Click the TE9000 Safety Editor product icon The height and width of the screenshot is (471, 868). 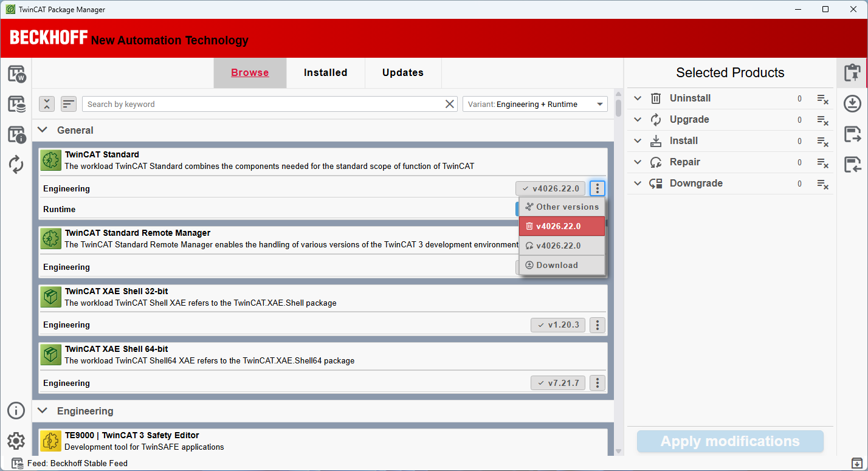(51, 441)
